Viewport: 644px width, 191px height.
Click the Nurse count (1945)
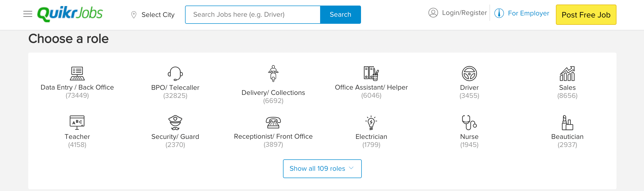469,145
